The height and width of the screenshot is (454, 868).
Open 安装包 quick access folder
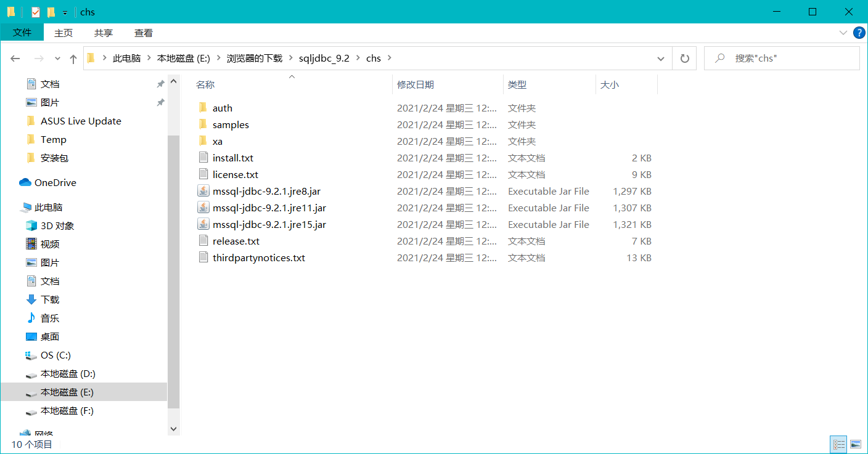47,158
